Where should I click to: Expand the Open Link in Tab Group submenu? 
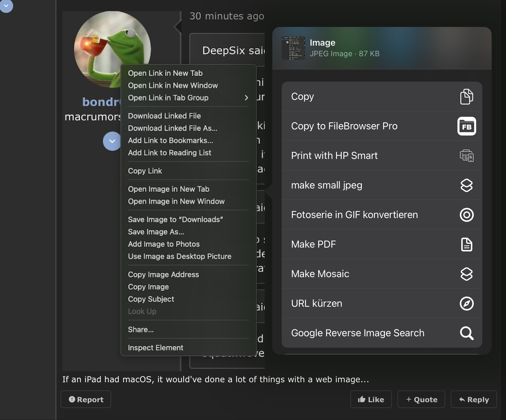246,98
